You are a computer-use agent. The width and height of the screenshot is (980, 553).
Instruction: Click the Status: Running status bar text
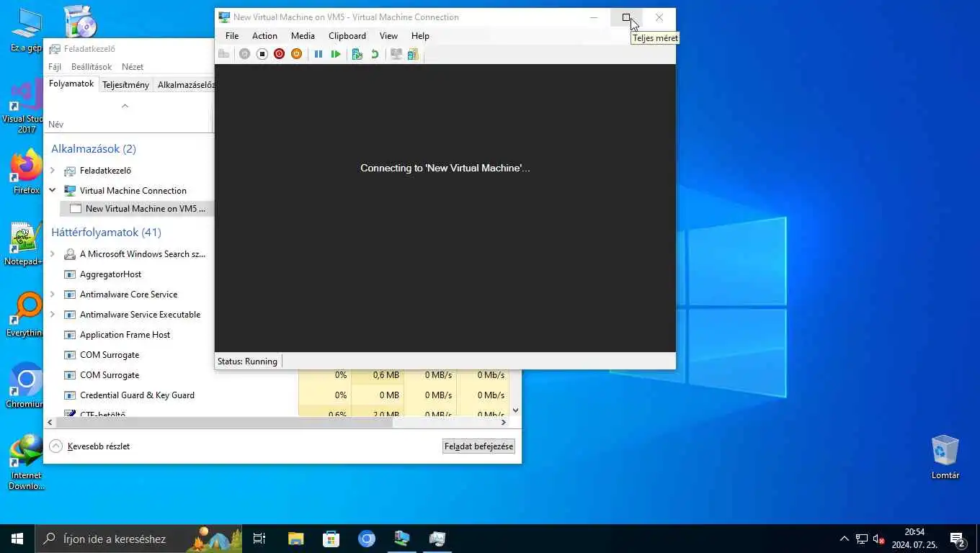[247, 361]
